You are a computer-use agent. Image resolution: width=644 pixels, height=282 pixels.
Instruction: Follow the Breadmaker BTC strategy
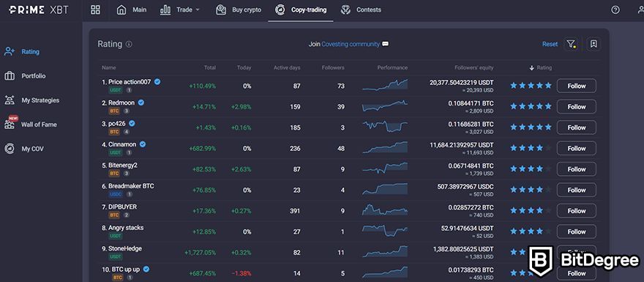click(576, 190)
